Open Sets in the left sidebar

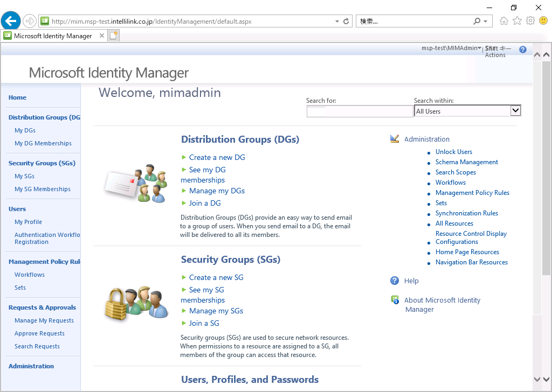click(x=20, y=288)
